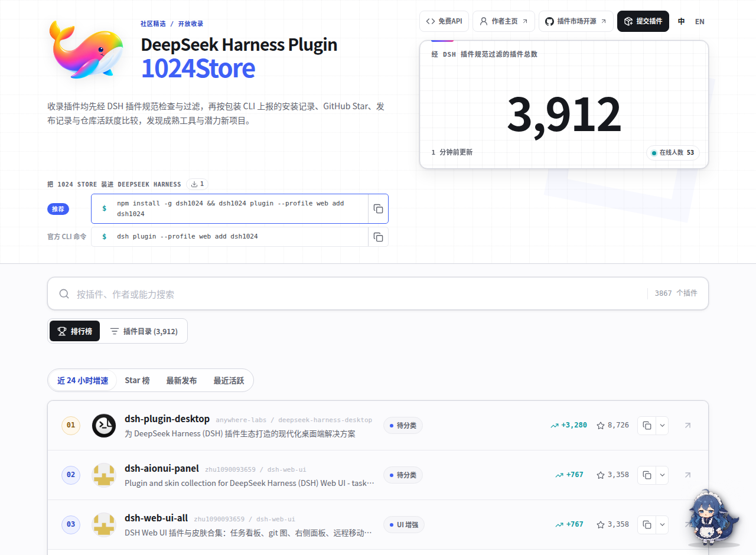
Task: Copy install command for dsh-plugin-desktop
Action: point(647,426)
